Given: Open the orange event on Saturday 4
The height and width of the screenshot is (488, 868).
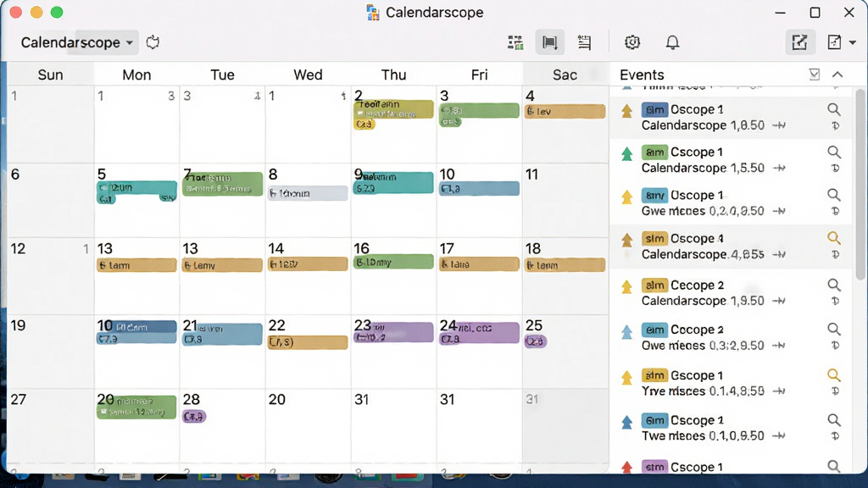Looking at the screenshot, I should (x=565, y=111).
